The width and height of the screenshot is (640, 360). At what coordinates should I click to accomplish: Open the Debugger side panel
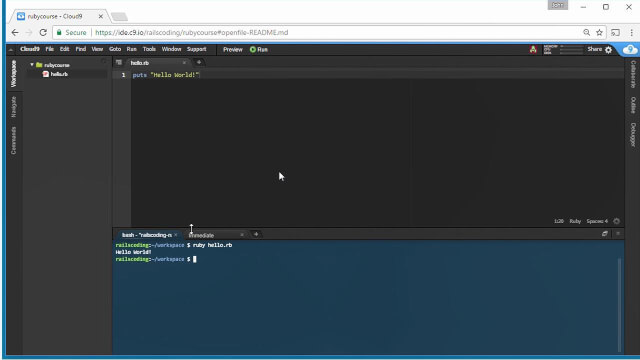point(633,135)
